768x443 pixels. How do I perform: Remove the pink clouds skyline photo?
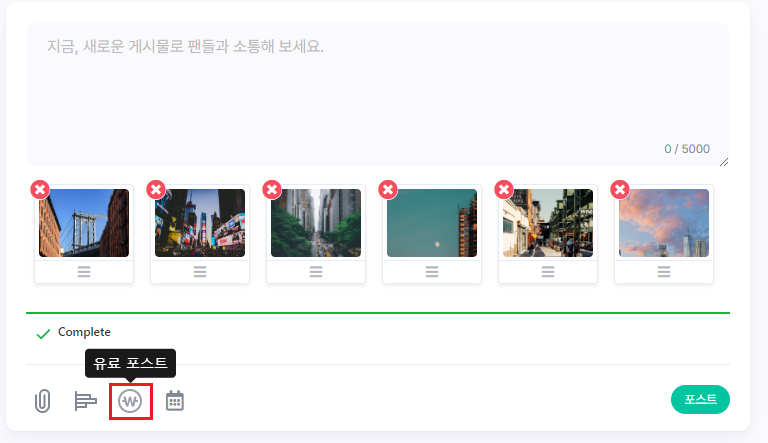(620, 190)
